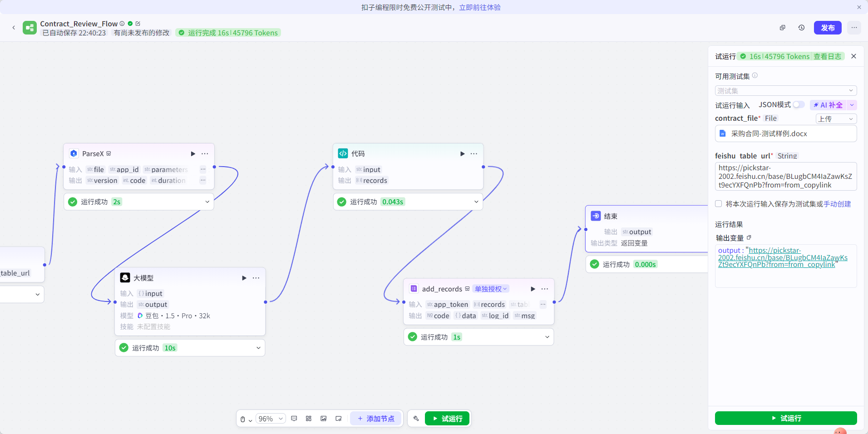Check 将本次运行输入保存为测试集 checkbox

(x=719, y=204)
